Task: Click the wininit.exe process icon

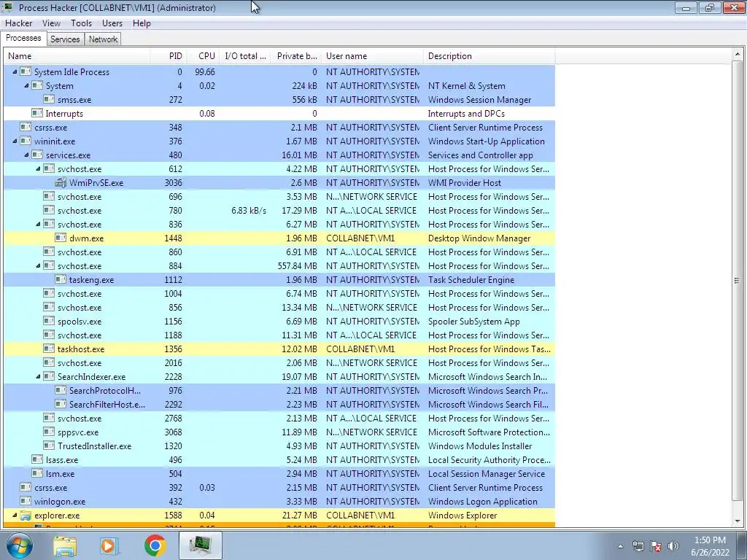Action: click(26, 141)
